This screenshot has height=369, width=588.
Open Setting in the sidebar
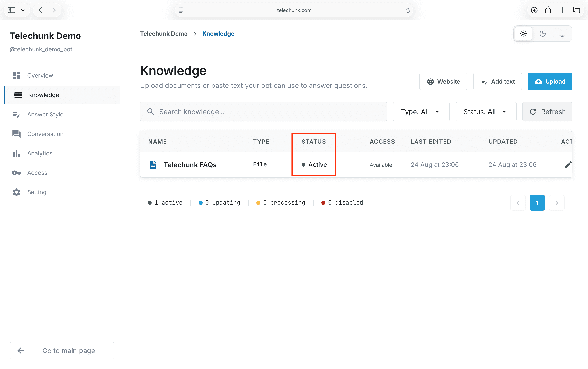pos(62,192)
